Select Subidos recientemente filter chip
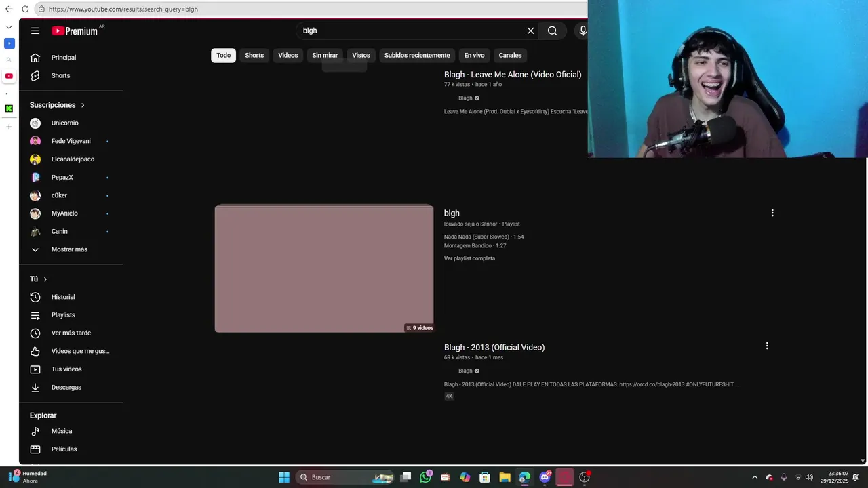 coord(417,55)
